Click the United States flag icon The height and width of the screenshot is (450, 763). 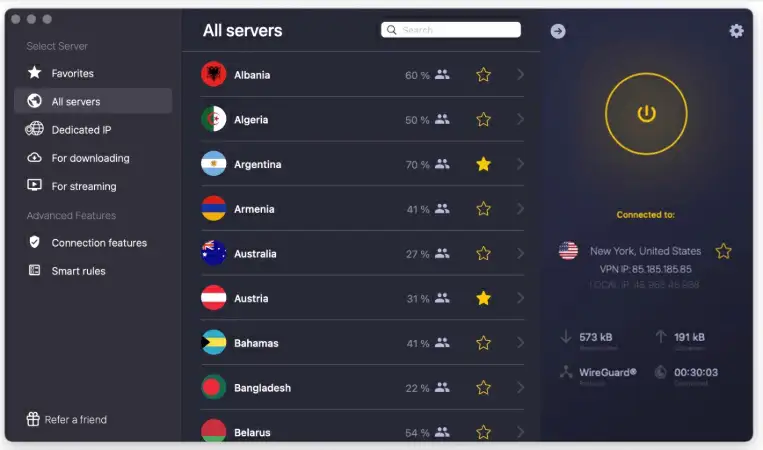click(x=568, y=251)
